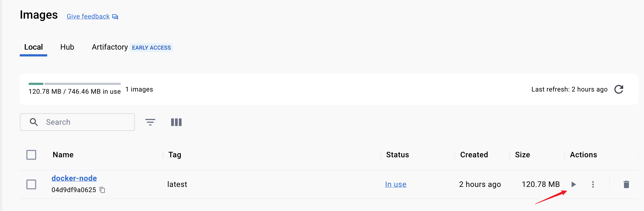Image resolution: width=644 pixels, height=211 pixels.
Task: Refresh the images list
Action: (619, 89)
